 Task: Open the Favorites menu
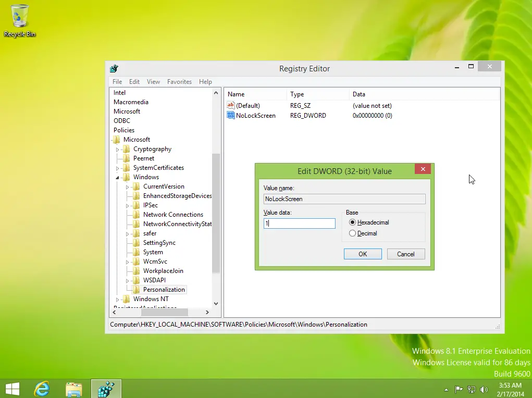[x=179, y=82]
